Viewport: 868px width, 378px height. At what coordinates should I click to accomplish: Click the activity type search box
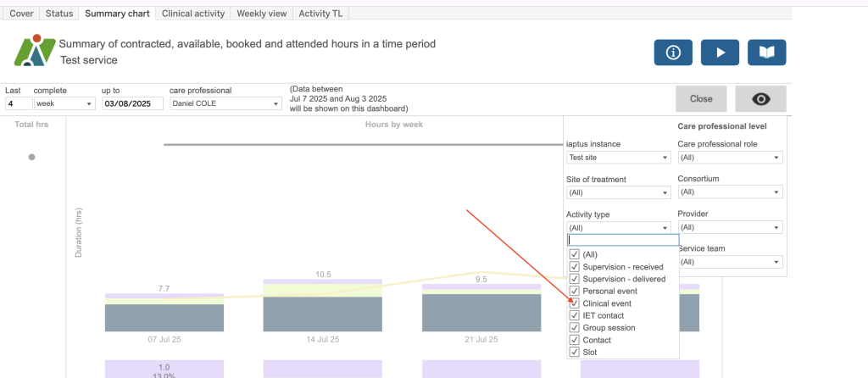click(623, 241)
